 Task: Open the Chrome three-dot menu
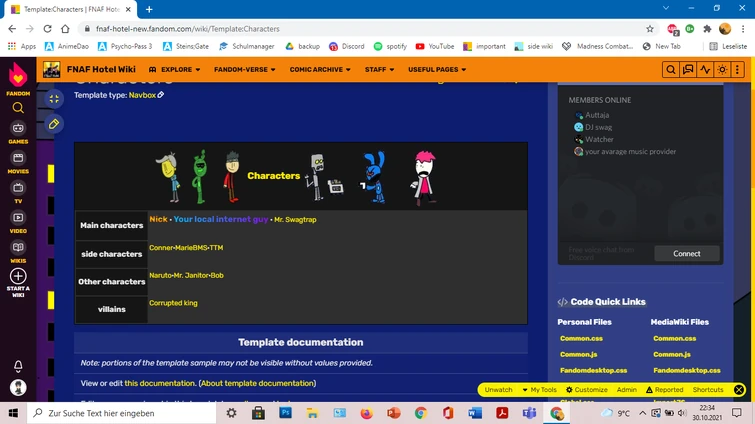(743, 29)
